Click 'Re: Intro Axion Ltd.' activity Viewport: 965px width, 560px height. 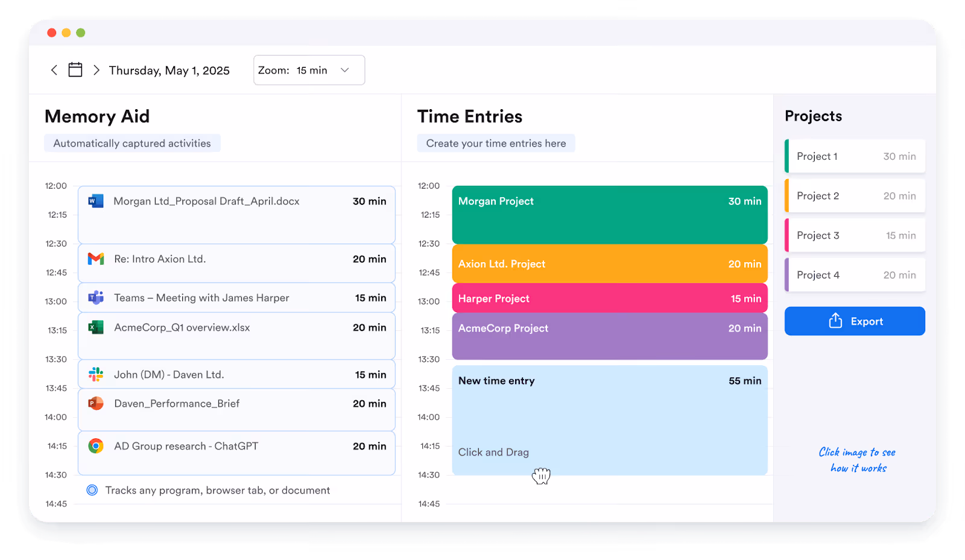(236, 263)
